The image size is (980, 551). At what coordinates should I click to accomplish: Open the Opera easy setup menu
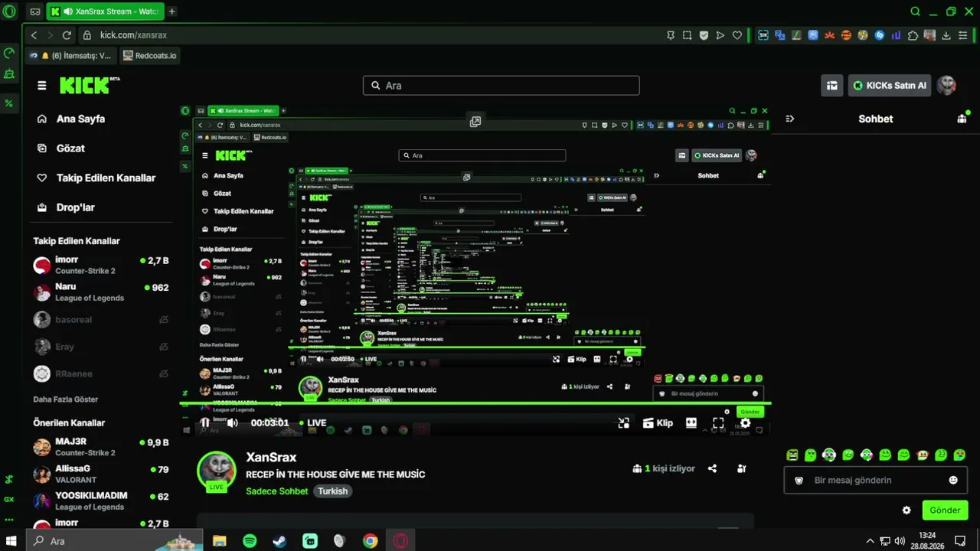(x=962, y=35)
